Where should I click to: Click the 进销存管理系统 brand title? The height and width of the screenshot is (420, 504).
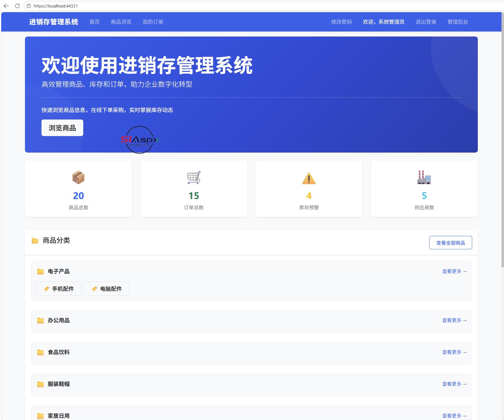click(54, 22)
